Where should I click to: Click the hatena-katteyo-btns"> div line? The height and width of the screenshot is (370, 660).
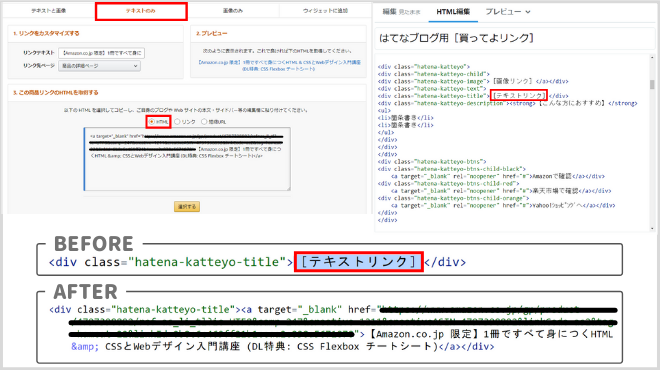click(432, 162)
